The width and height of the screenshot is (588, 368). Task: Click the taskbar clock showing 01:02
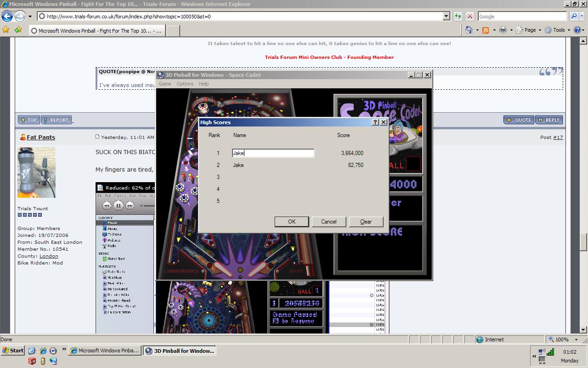pos(570,352)
